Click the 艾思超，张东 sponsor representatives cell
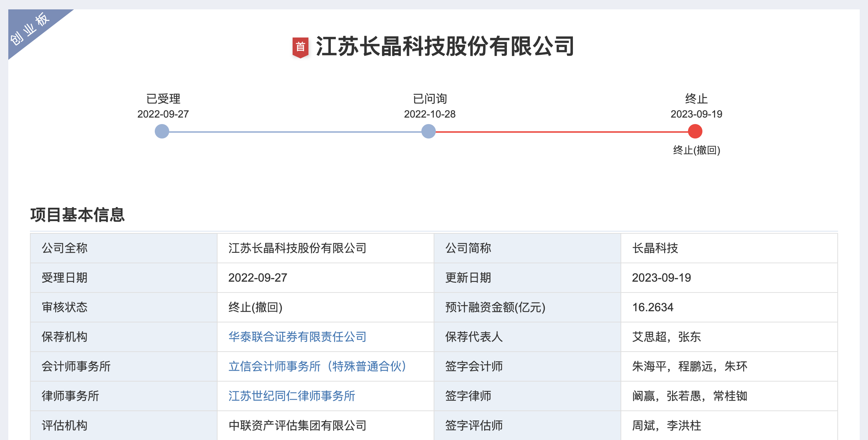868x440 pixels. point(666,337)
